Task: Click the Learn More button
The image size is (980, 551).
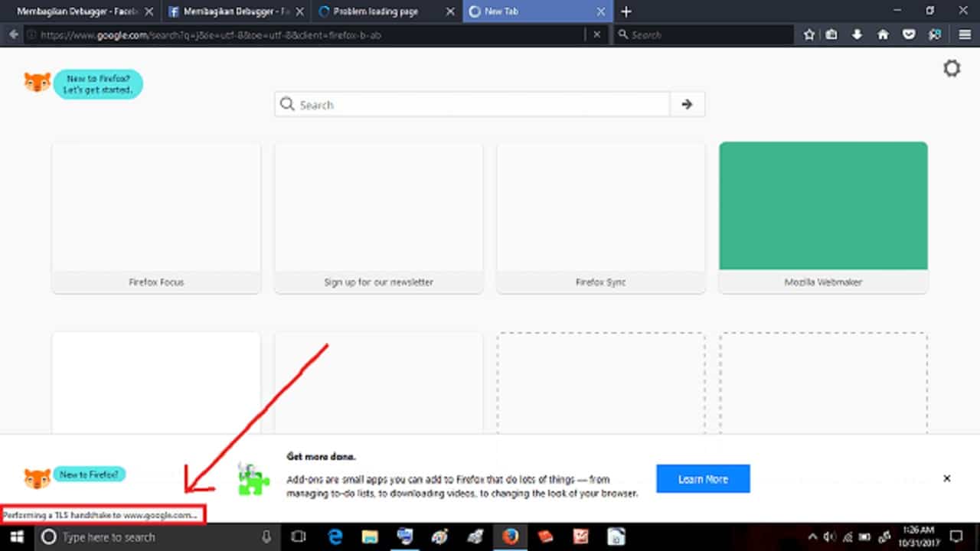Action: click(702, 478)
